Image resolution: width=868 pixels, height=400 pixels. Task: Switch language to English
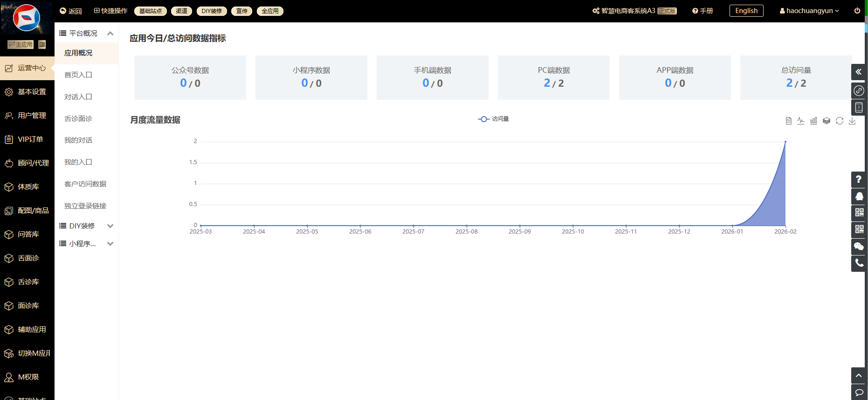click(x=746, y=11)
